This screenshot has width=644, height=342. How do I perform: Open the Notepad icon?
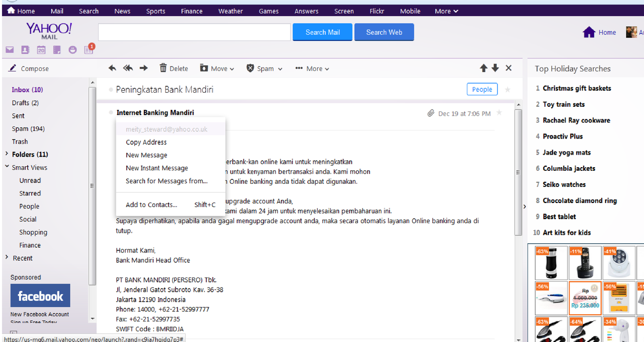[57, 50]
